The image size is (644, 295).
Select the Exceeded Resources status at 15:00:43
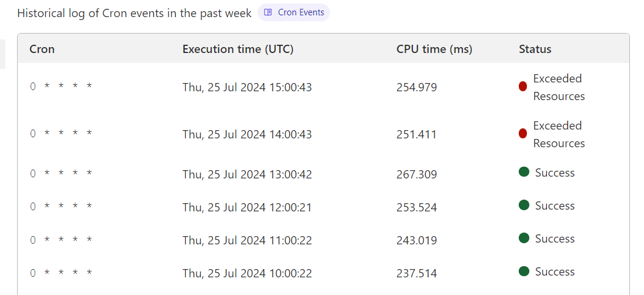point(558,87)
